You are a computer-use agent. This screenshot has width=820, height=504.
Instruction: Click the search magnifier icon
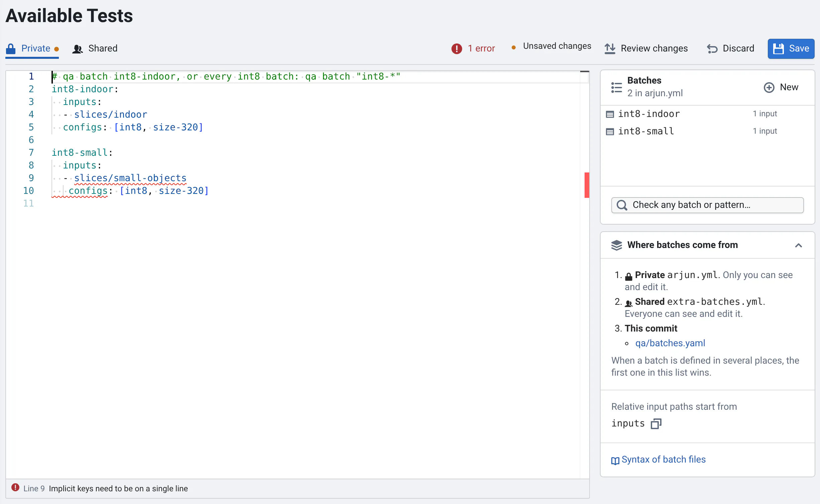click(622, 205)
